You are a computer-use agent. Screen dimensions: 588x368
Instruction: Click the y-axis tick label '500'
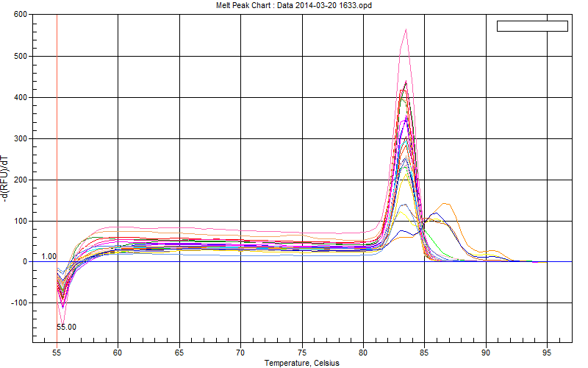[21, 57]
